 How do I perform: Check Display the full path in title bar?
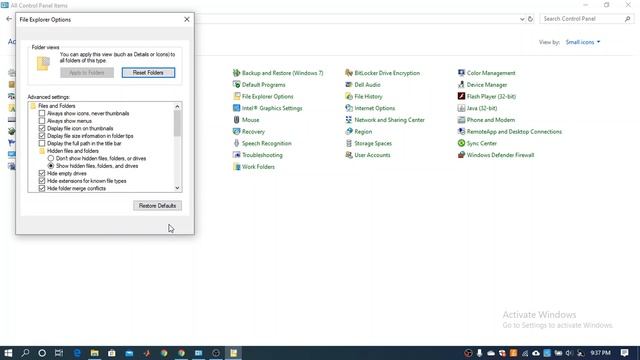point(42,144)
